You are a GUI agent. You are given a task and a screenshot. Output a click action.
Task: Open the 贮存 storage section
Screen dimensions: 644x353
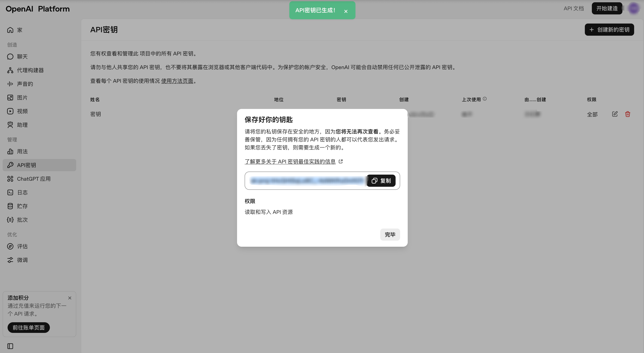click(x=22, y=206)
